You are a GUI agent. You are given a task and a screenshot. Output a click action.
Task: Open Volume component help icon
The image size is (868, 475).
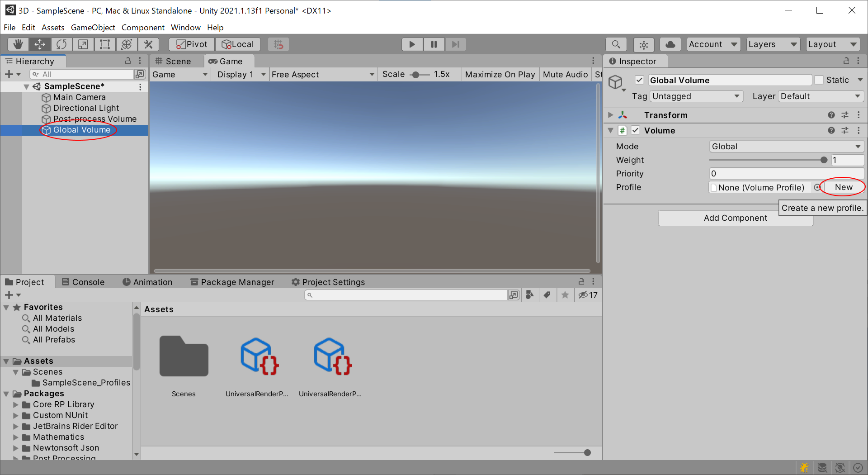(x=831, y=131)
